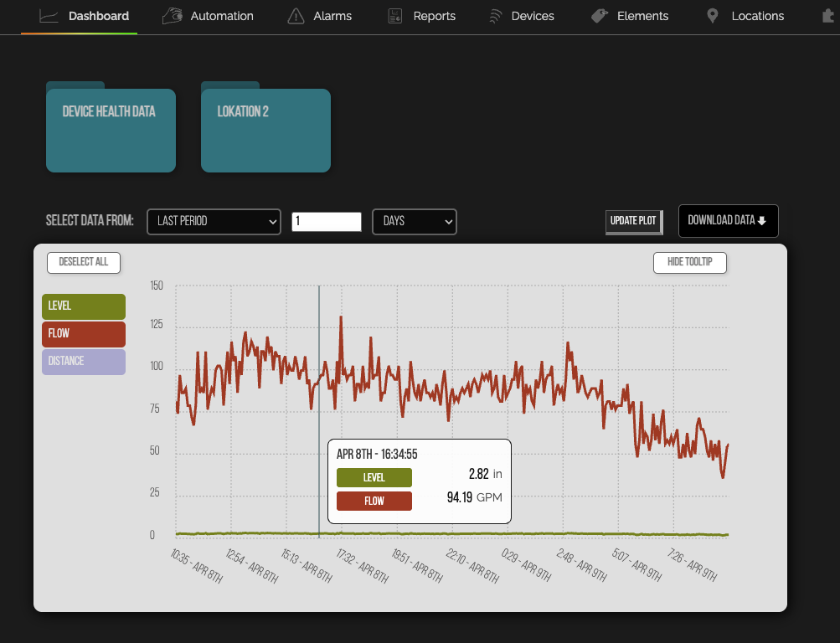The image size is (840, 643).
Task: Click the 25 y-axis label
Action: (155, 492)
